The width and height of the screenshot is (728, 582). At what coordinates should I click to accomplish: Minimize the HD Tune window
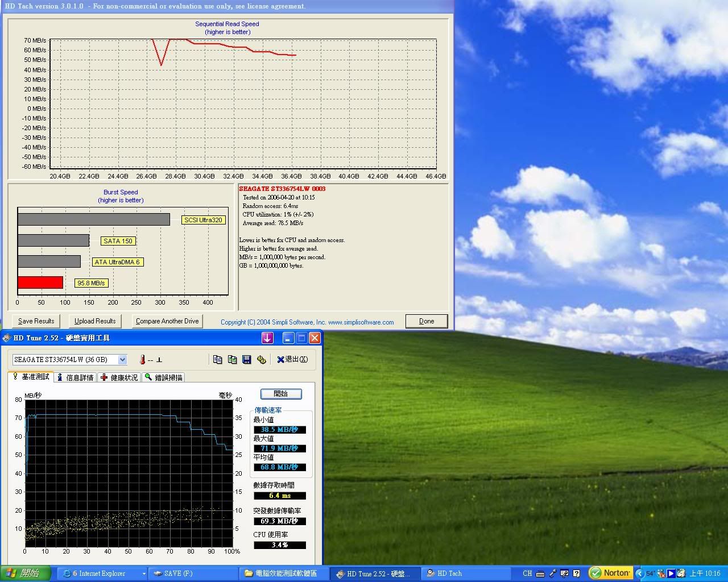click(288, 338)
